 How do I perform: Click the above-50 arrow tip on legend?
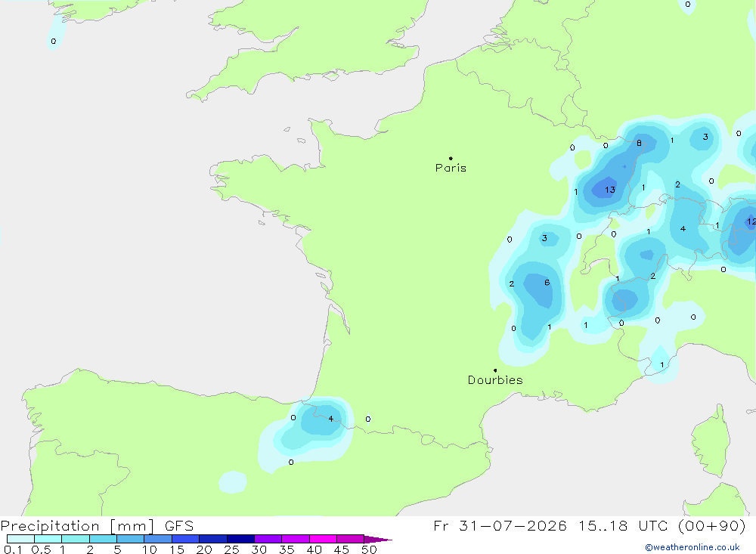tap(378, 539)
